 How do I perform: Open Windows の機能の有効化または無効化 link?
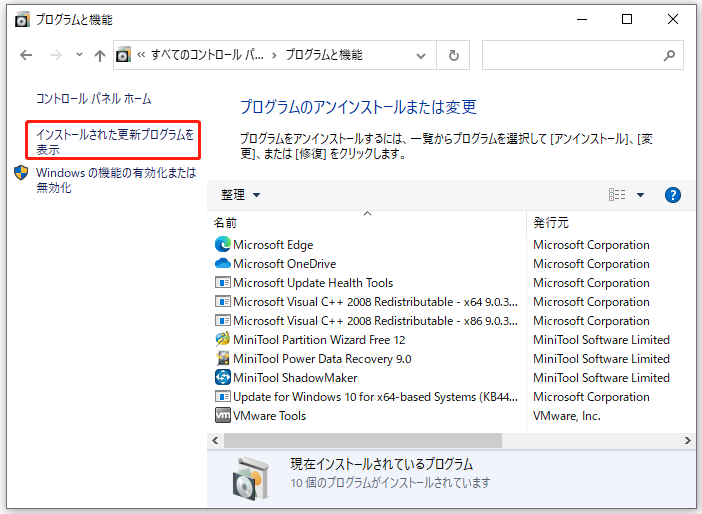point(116,180)
